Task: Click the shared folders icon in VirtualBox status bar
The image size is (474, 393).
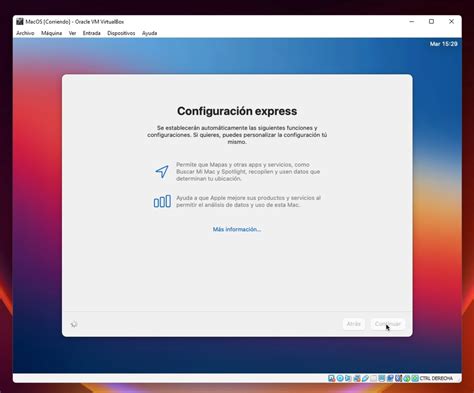Action: (373, 378)
